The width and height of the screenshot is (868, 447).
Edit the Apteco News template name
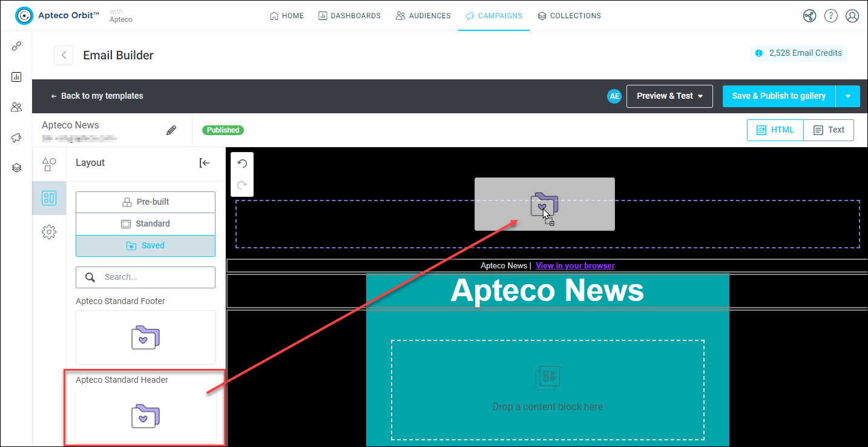[171, 130]
